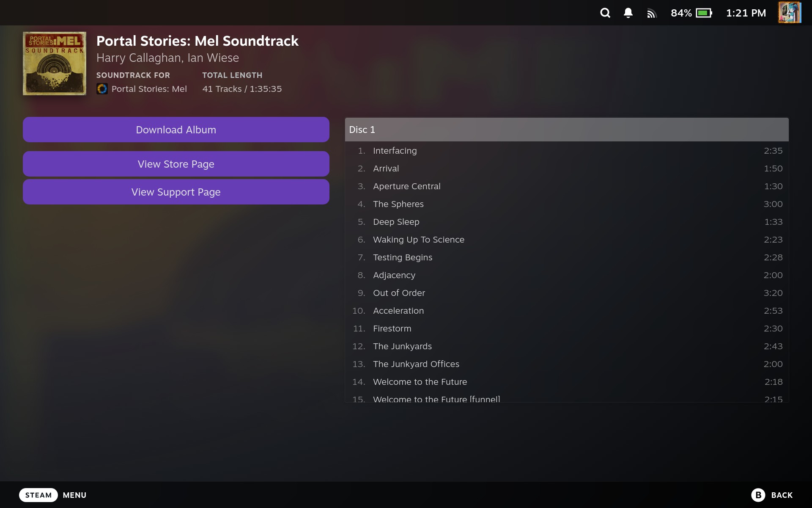Play track 11 Firestorm
This screenshot has height=508, width=812.
coord(567,329)
